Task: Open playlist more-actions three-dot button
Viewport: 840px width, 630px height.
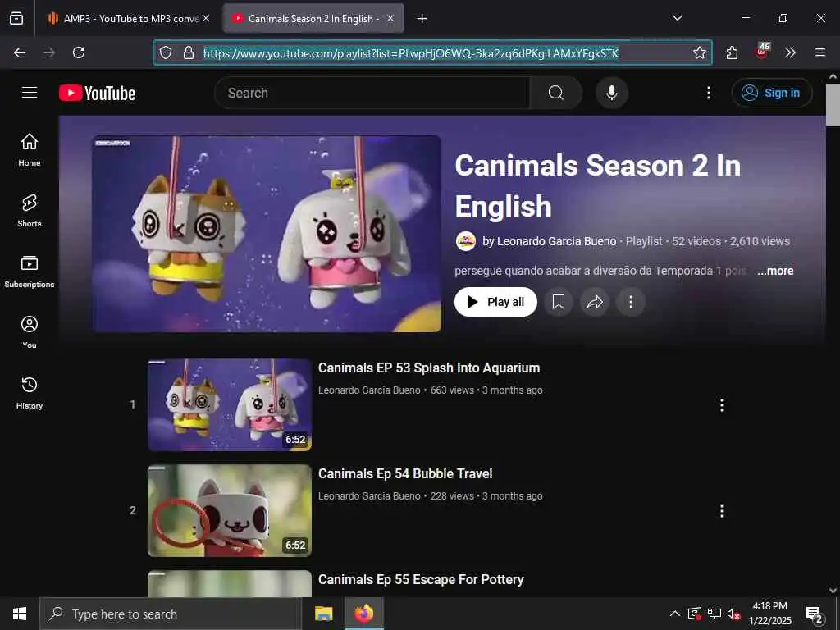Action: click(x=631, y=302)
